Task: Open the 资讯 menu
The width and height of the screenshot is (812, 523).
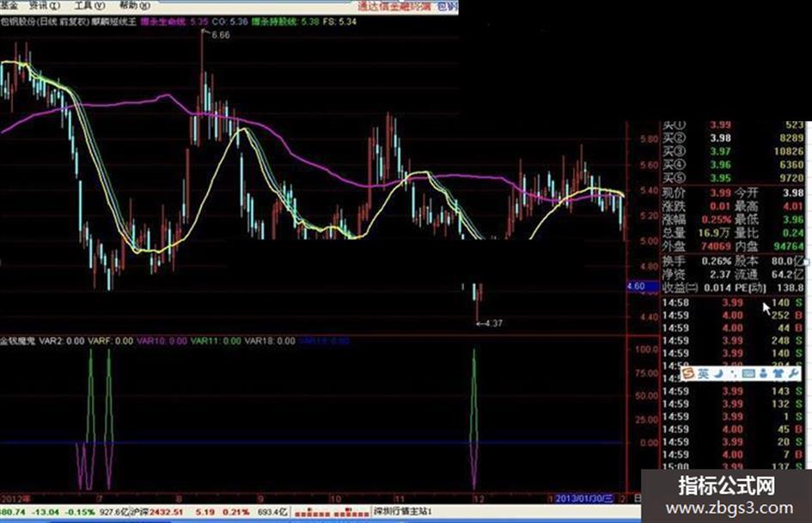Action: click(44, 5)
